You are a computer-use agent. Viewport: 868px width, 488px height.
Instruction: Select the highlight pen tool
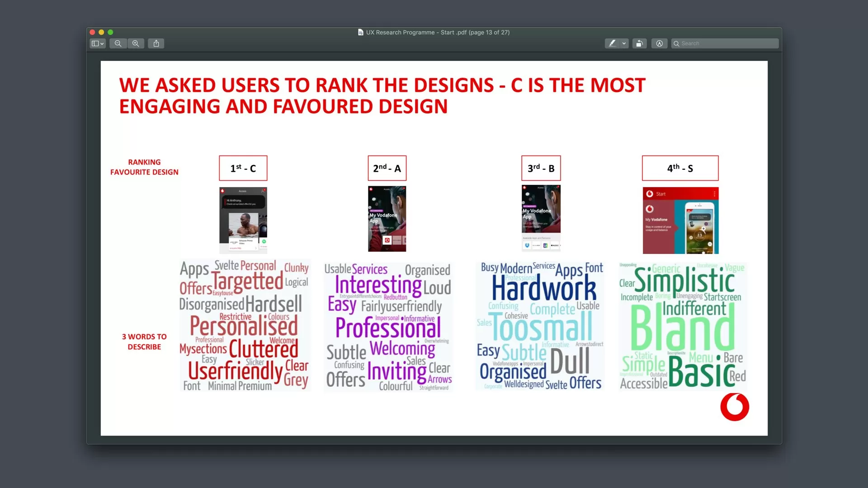click(x=612, y=43)
